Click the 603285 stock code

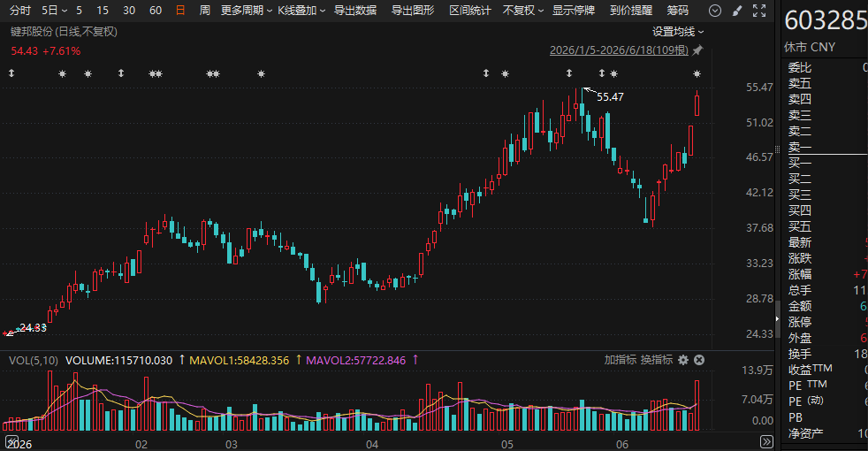(x=826, y=21)
